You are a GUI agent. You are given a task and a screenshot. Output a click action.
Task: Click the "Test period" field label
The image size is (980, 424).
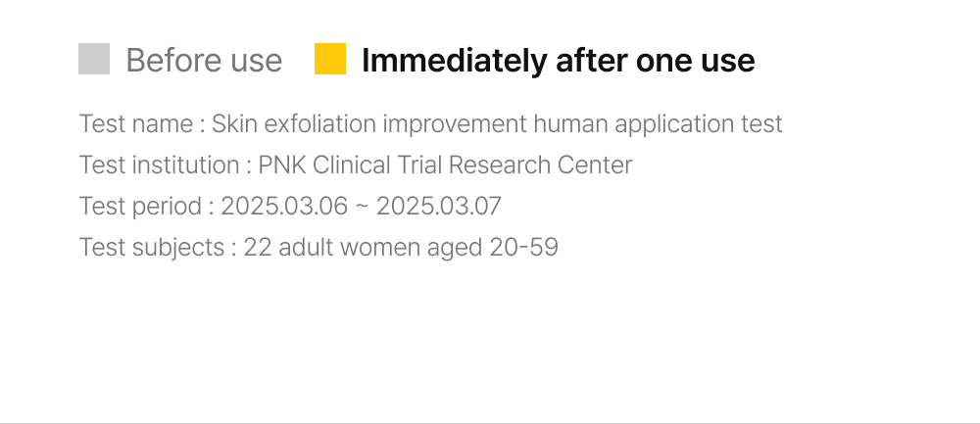[x=141, y=206]
